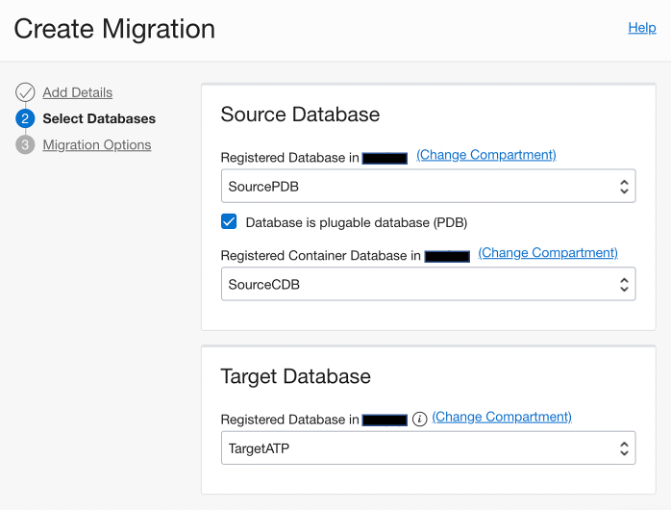Screen dimensions: 672x510
Task: Uncheck Database is plugable database checkbox
Action: tap(229, 222)
